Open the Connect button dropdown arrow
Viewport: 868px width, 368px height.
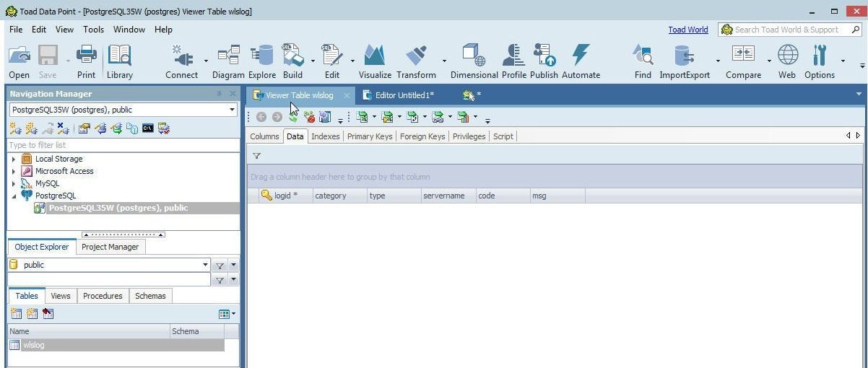tap(206, 61)
